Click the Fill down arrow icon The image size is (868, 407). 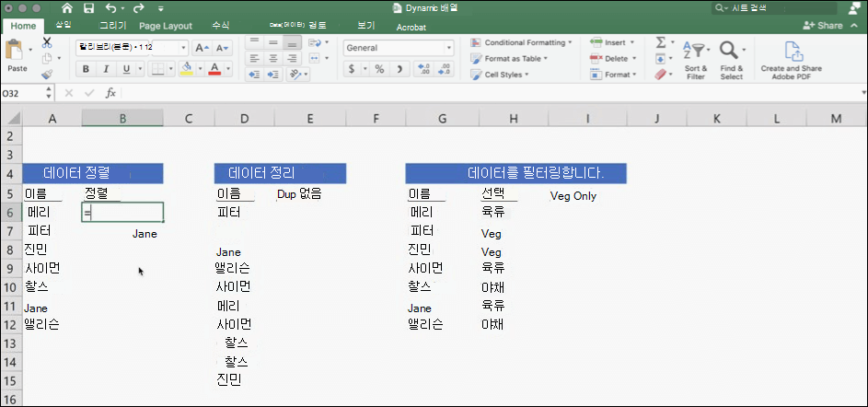pos(660,58)
